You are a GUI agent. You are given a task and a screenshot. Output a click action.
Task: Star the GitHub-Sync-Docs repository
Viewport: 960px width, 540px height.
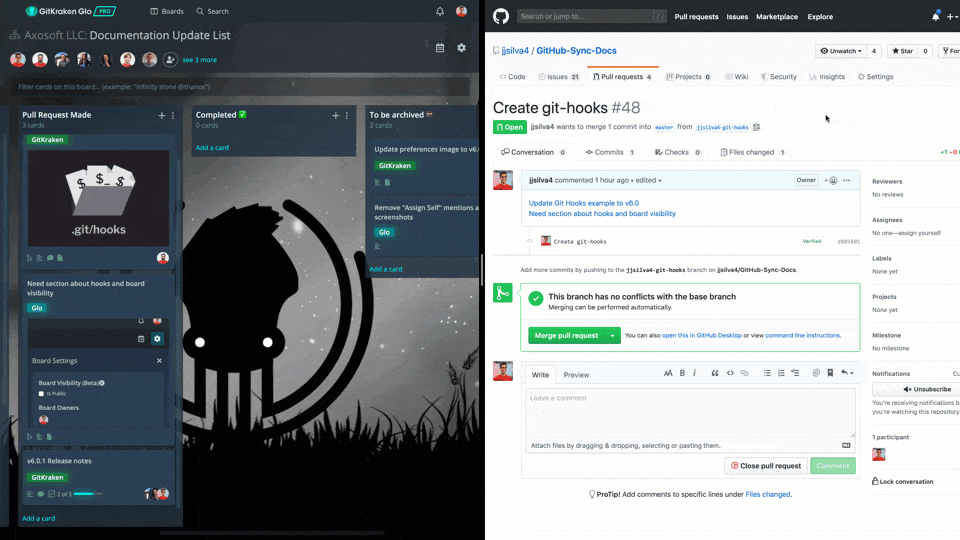(902, 51)
